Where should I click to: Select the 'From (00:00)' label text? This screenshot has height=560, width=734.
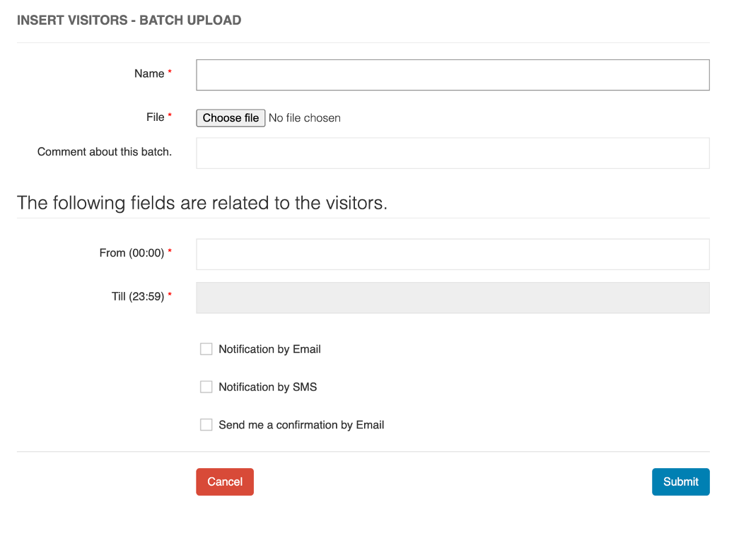[x=132, y=253]
